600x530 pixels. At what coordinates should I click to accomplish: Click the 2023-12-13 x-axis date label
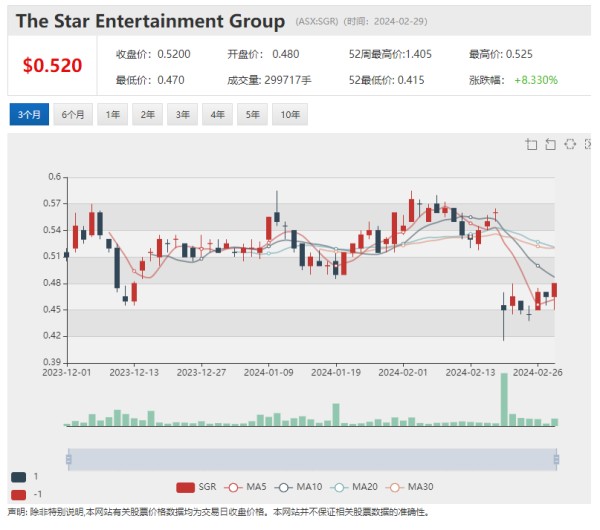[x=134, y=372]
